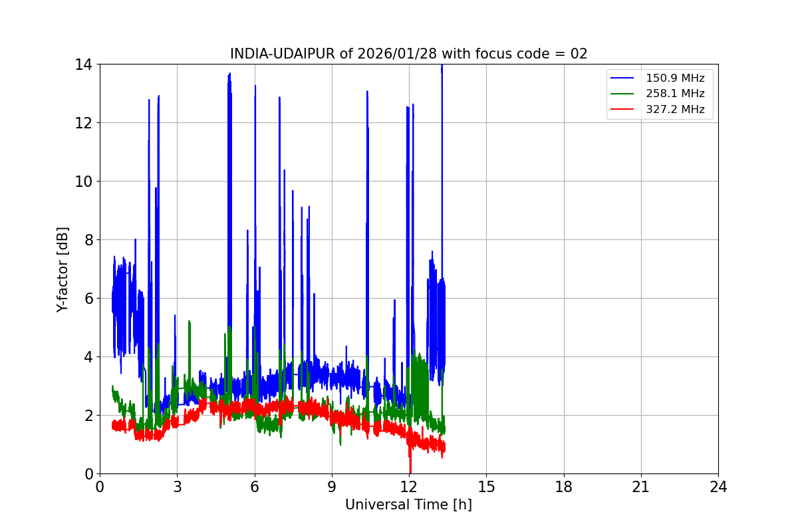Screen dimensions: 798x532
Task: Click x-axis tick label 3
Action: [177, 487]
